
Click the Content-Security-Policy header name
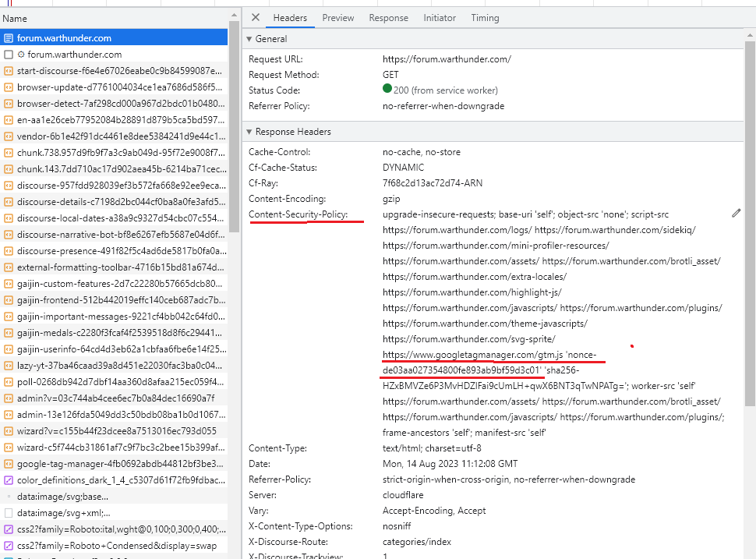tap(298, 214)
